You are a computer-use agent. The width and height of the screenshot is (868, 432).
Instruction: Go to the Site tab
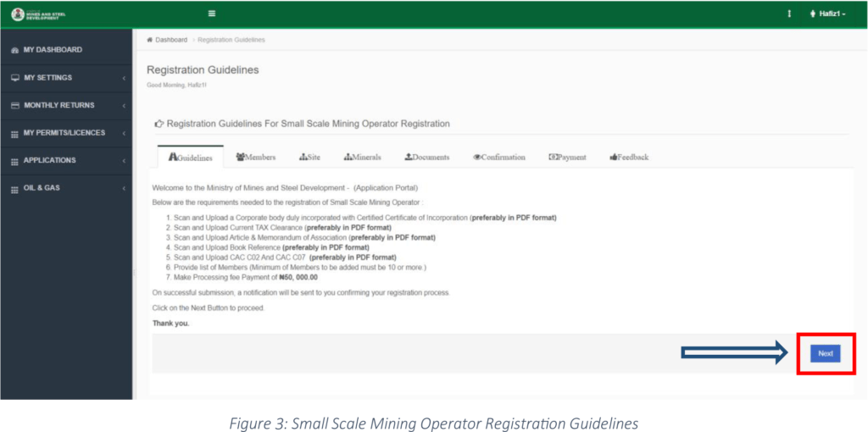tap(309, 157)
